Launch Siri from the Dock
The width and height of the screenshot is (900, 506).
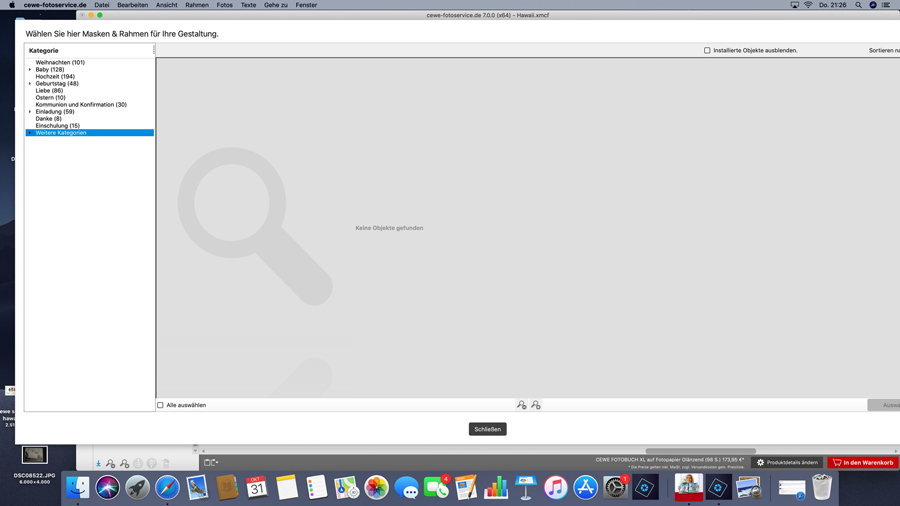click(107, 488)
